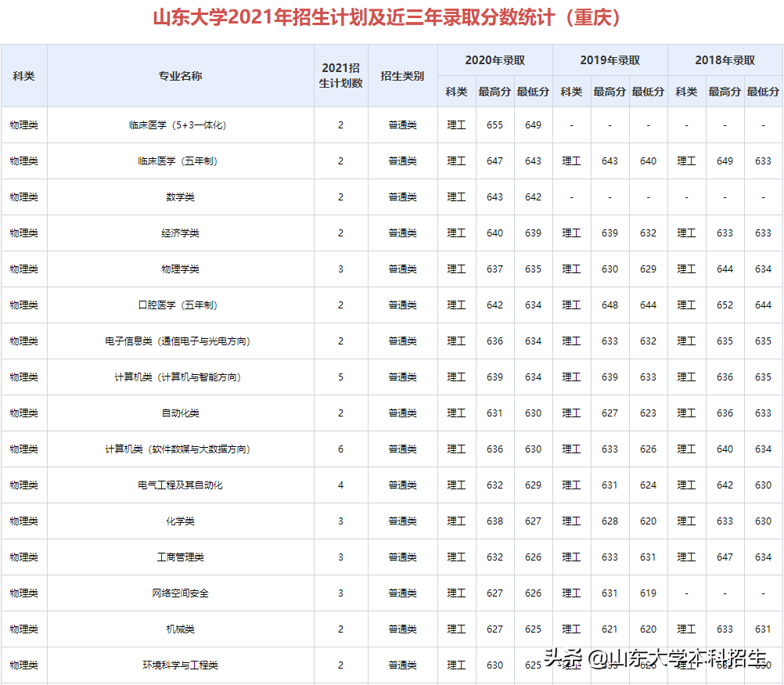Click the 最高分 header under 2020年录取
This screenshot has height=685, width=784.
click(x=494, y=92)
